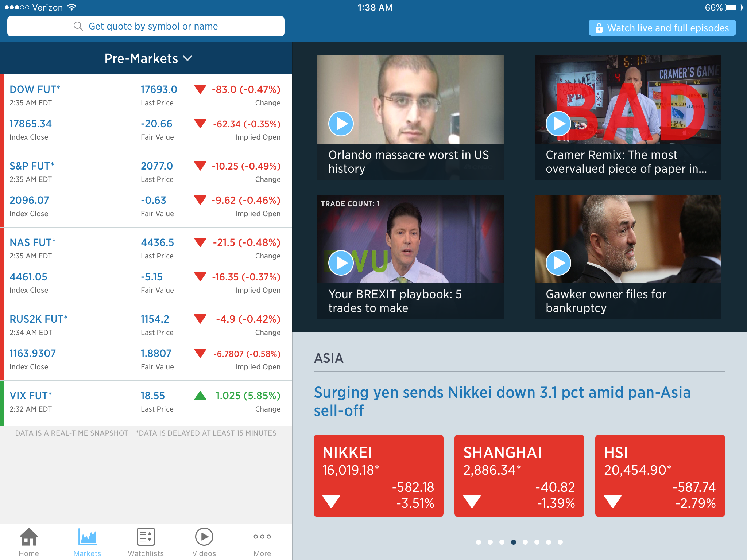The height and width of the screenshot is (560, 747).
Task: Open the HSI index card
Action: tap(660, 475)
